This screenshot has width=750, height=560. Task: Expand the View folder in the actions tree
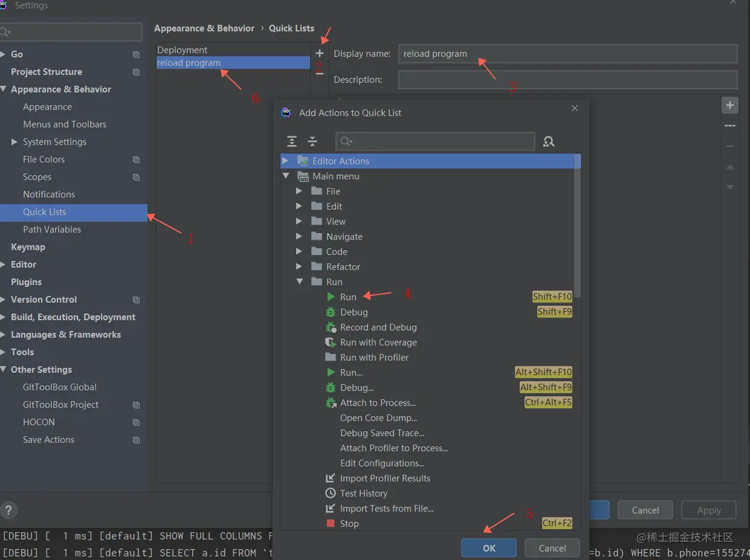(x=299, y=221)
